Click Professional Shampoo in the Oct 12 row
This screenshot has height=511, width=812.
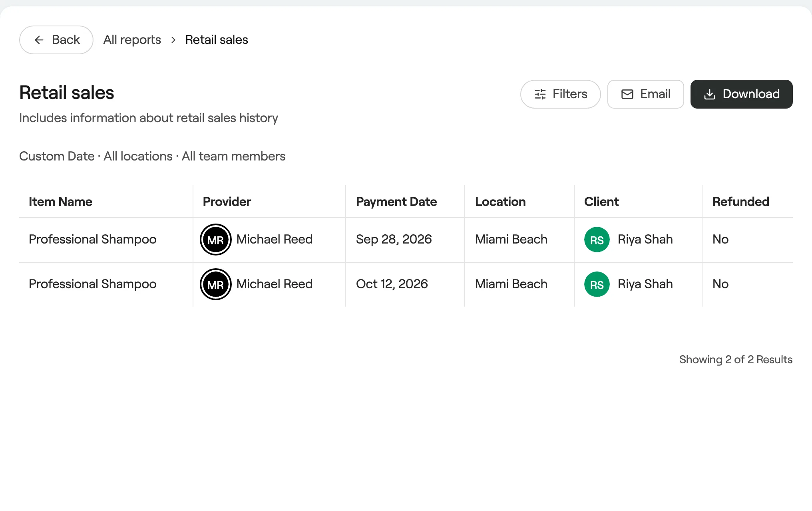(x=93, y=284)
